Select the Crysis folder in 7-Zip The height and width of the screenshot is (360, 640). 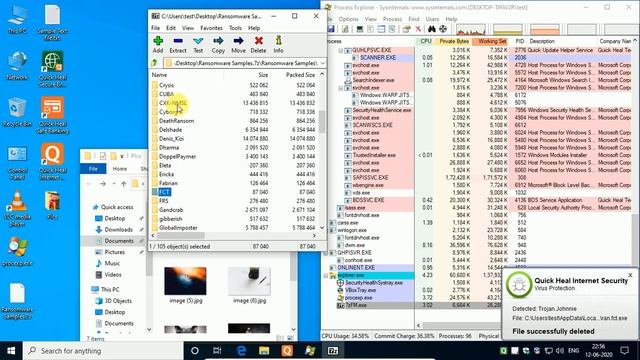click(x=167, y=85)
